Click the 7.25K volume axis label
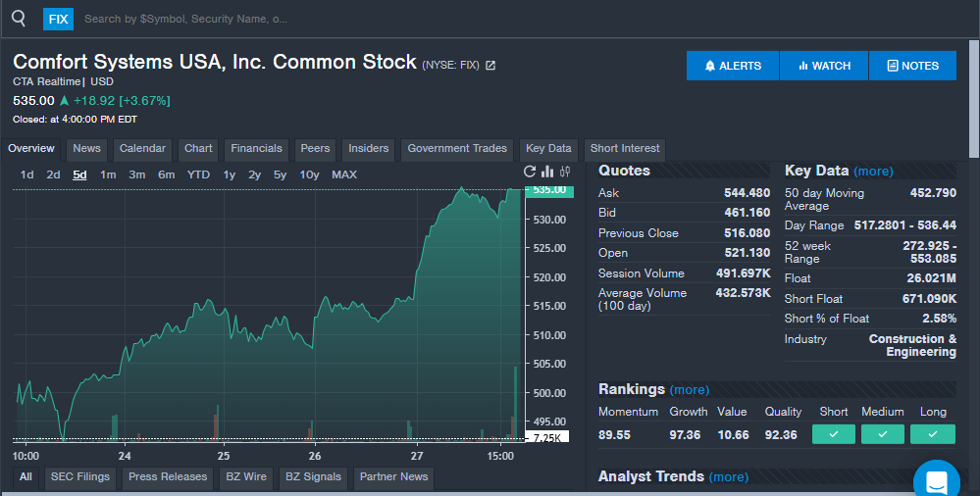980x496 pixels. coord(546,438)
